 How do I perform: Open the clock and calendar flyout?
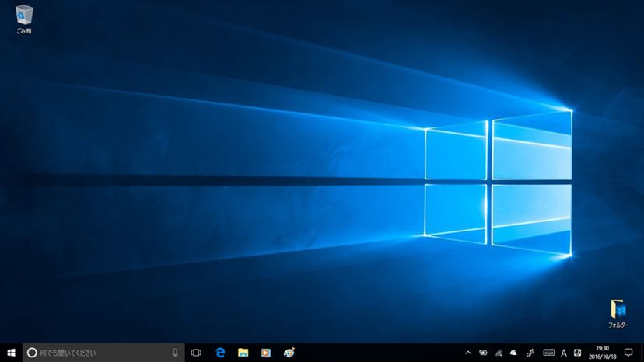pyautogui.click(x=603, y=353)
